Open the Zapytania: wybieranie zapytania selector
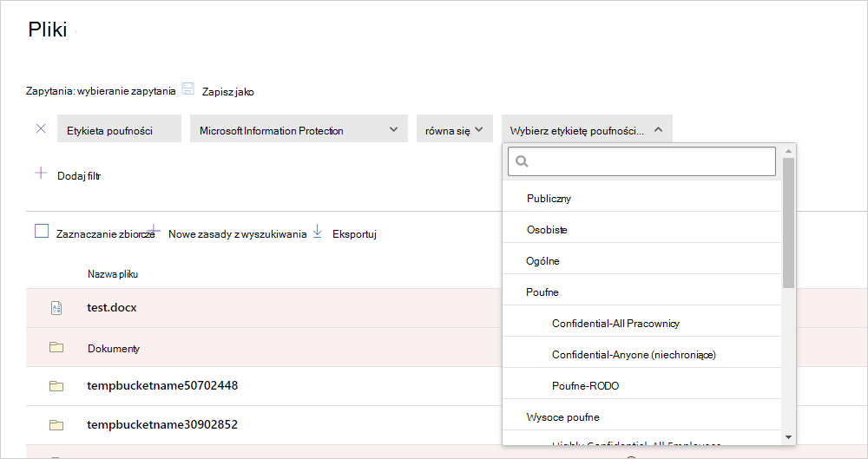Image resolution: width=868 pixels, height=459 pixels. point(101,91)
